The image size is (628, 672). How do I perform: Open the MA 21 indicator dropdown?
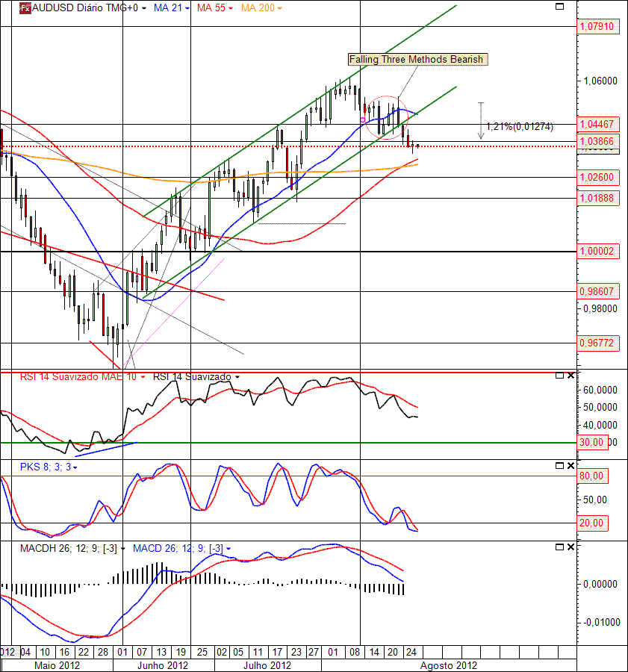[x=187, y=8]
